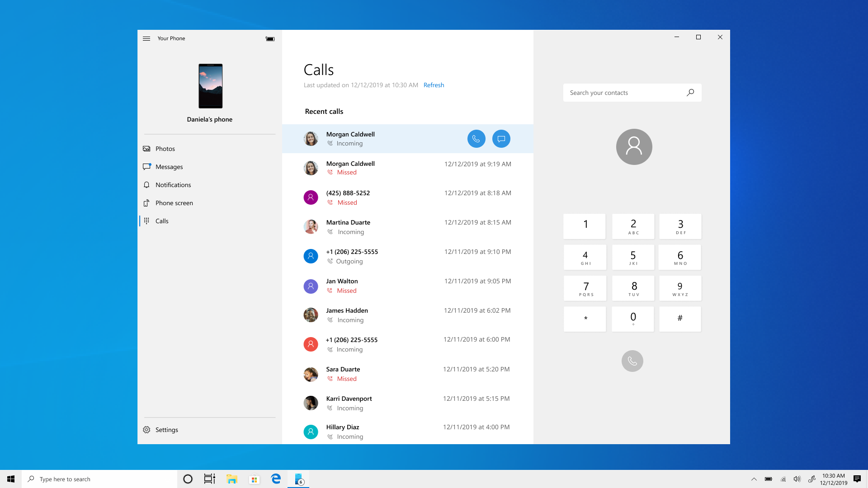The height and width of the screenshot is (488, 868).
Task: Click the search contacts icon
Action: click(690, 92)
